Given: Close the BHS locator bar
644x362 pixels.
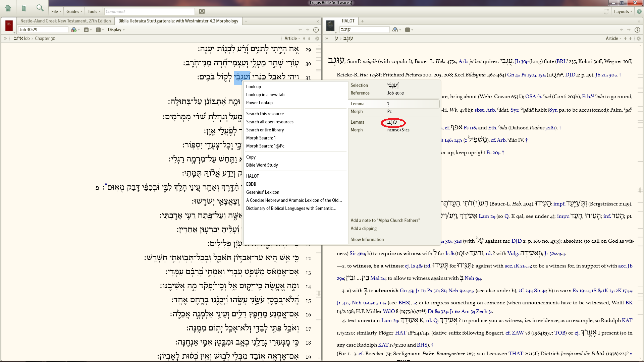Looking at the screenshot, I should pyautogui.click(x=317, y=39).
